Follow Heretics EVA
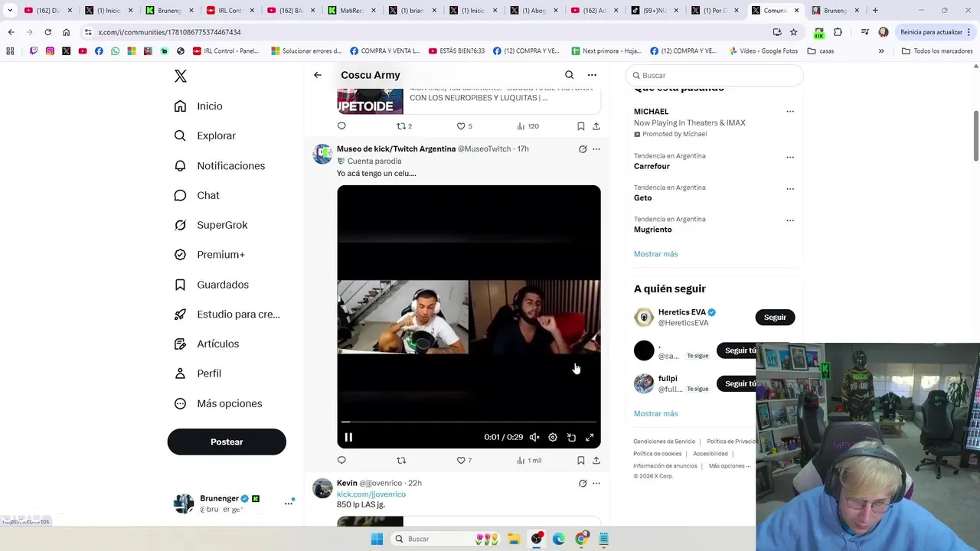This screenshot has height=551, width=980. [x=775, y=317]
